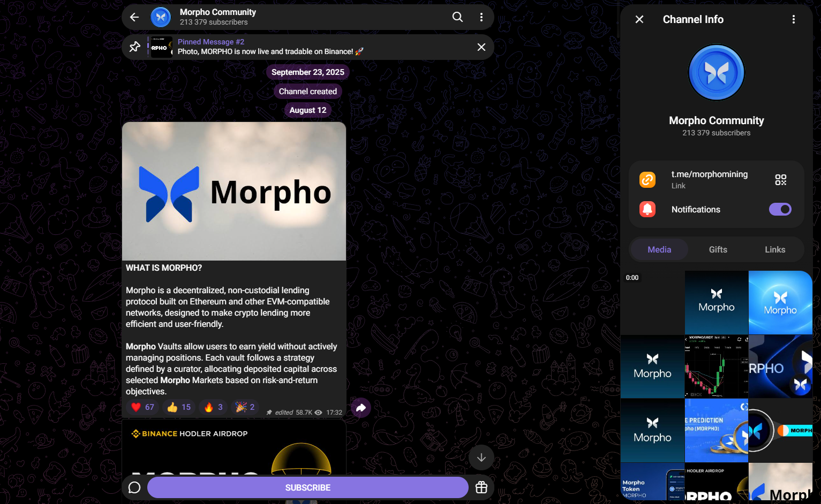The height and width of the screenshot is (504, 821).
Task: Open the chat header three-dot menu
Action: [x=481, y=17]
